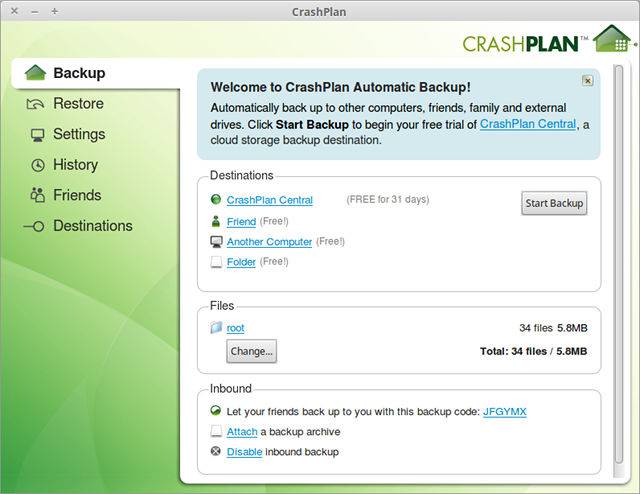
Task: Click the drive icon beside Attach
Action: (x=216, y=432)
